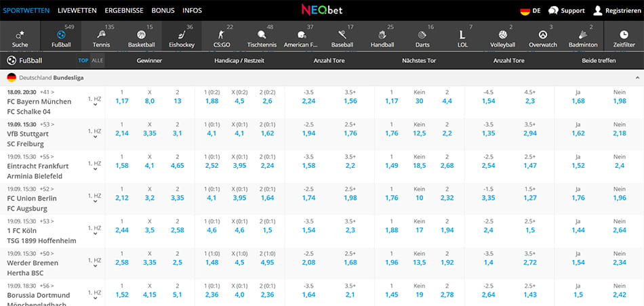This screenshot has height=306, width=644.
Task: Select the Handball sport icon
Action: pos(382,35)
